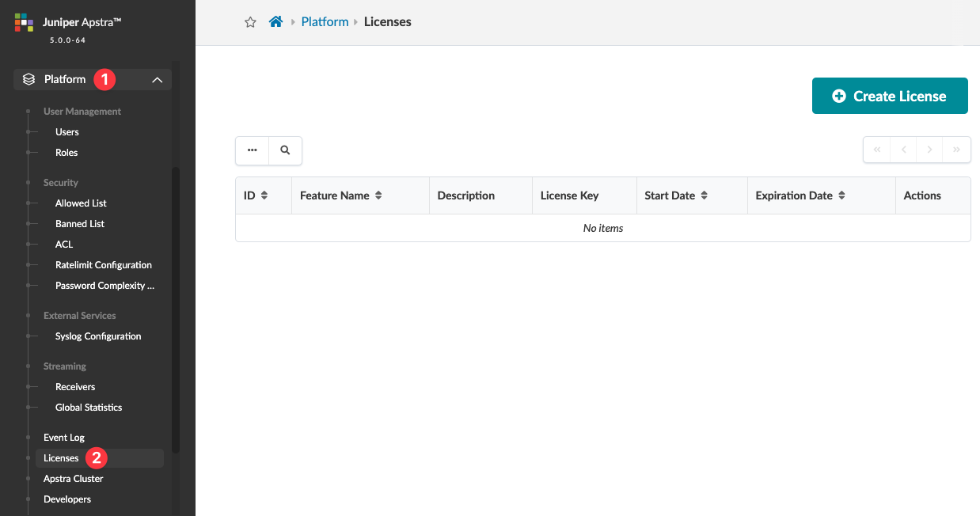Image resolution: width=980 pixels, height=516 pixels.
Task: Go to the next page arrow
Action: pyautogui.click(x=930, y=150)
